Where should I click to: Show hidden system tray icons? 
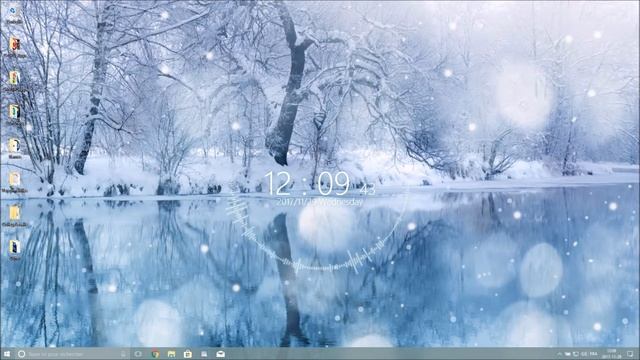(559, 354)
